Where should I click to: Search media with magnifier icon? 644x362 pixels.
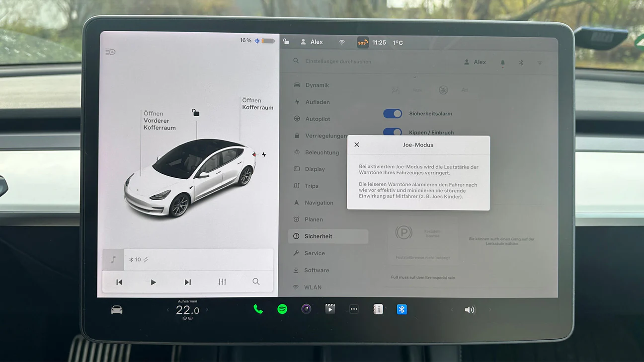coord(256,282)
